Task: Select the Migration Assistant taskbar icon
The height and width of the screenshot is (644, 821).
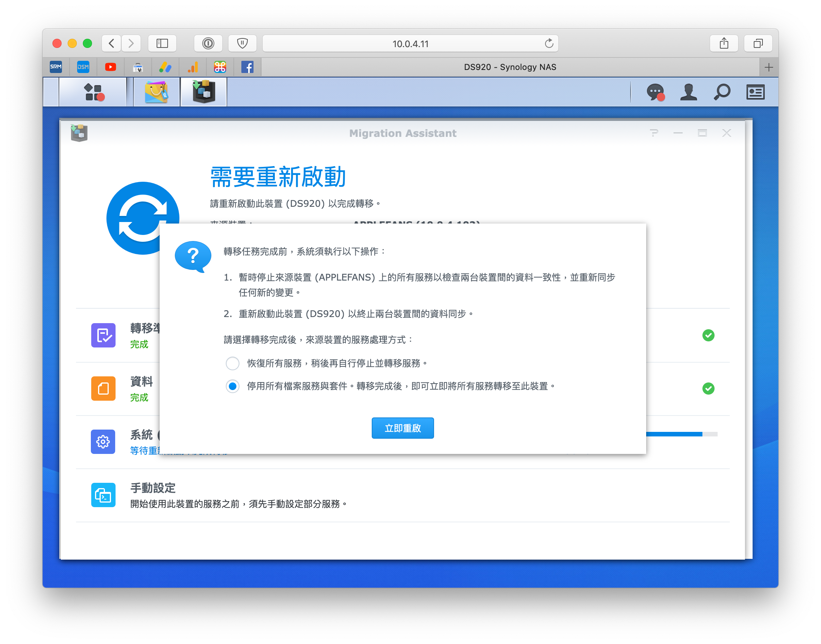Action: pos(204,92)
